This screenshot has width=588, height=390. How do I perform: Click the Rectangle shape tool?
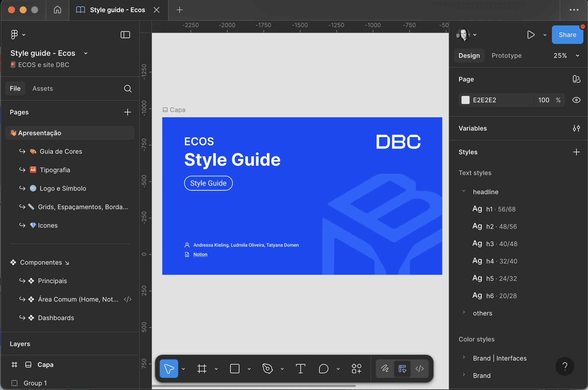click(x=235, y=369)
